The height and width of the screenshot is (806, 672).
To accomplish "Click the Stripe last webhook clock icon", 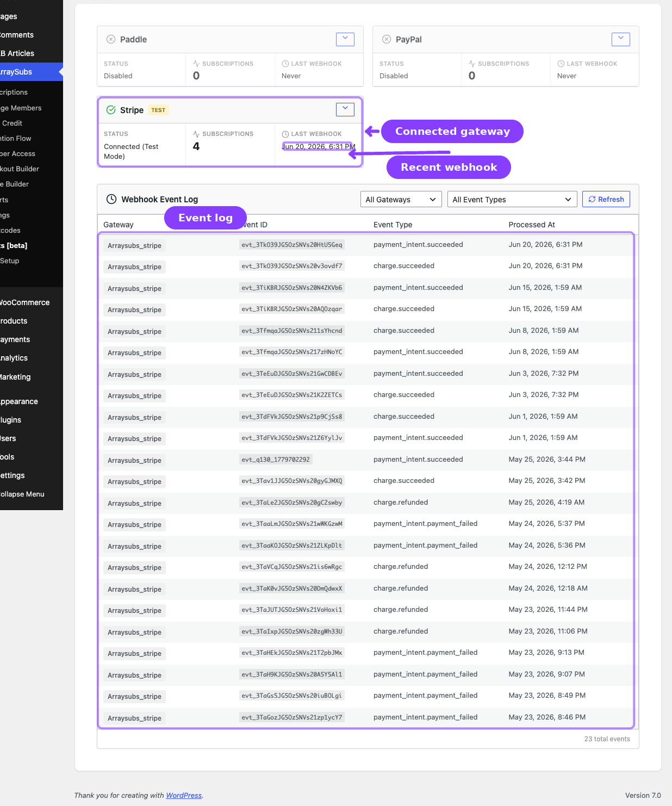I will [285, 134].
